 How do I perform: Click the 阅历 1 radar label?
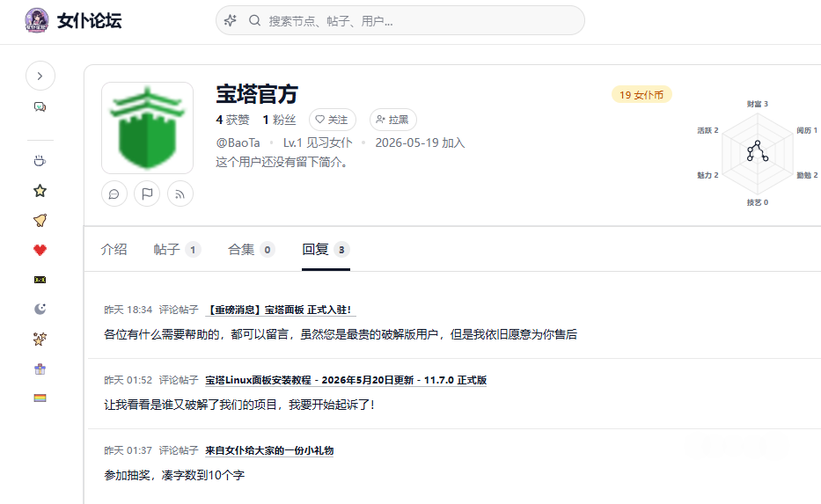click(807, 130)
